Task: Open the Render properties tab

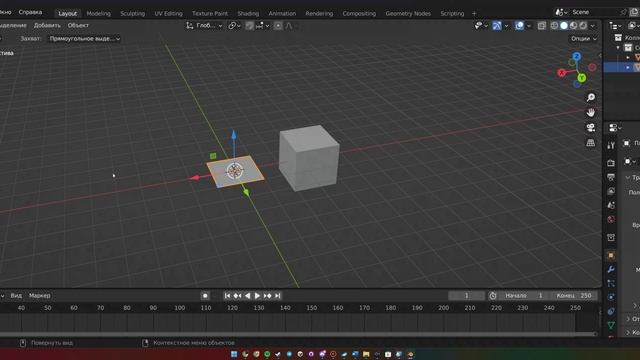Action: pos(611,163)
